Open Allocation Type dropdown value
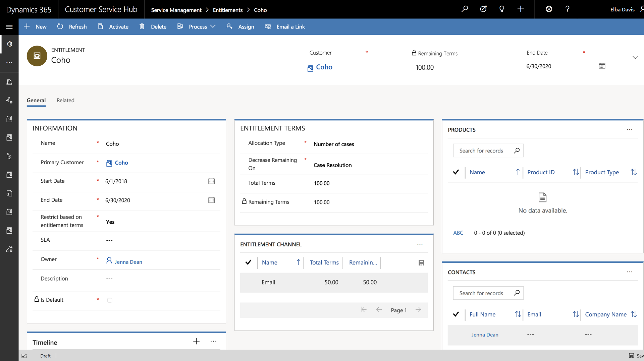 [334, 144]
